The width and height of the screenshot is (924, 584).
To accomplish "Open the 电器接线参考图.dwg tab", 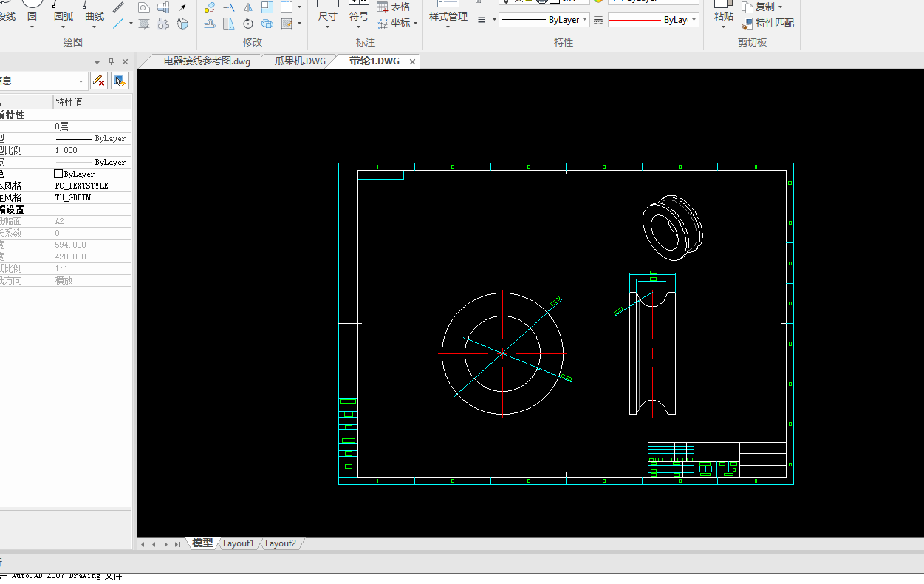I will [x=207, y=61].
